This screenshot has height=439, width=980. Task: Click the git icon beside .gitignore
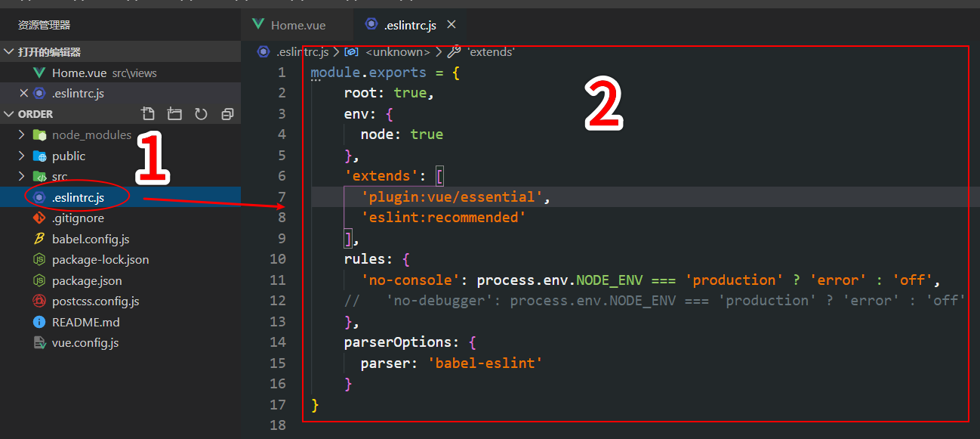[x=39, y=218]
